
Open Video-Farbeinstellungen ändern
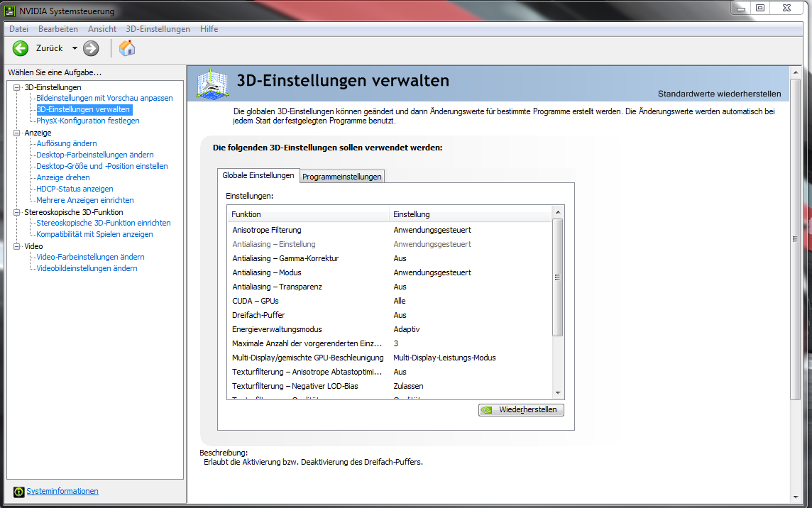91,257
